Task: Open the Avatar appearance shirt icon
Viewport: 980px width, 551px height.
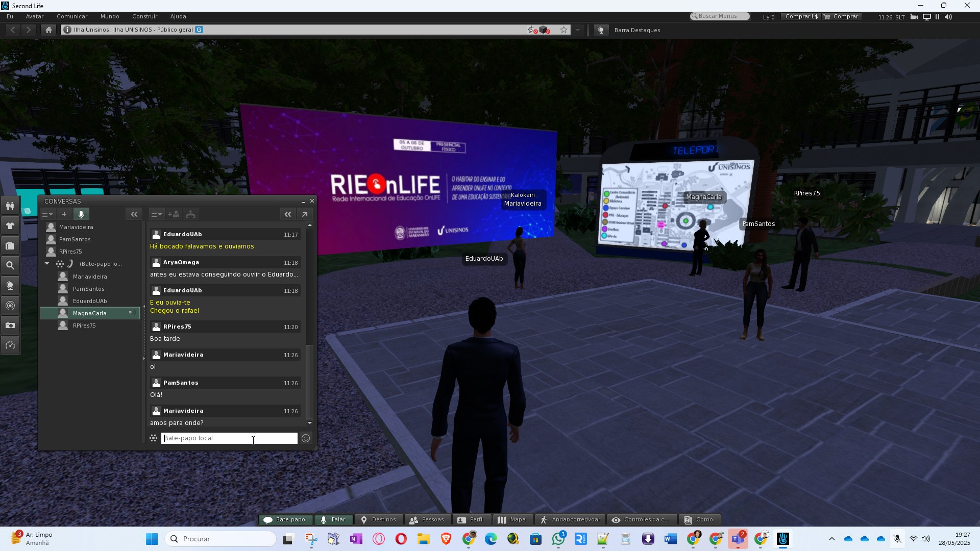Action: coord(10,226)
